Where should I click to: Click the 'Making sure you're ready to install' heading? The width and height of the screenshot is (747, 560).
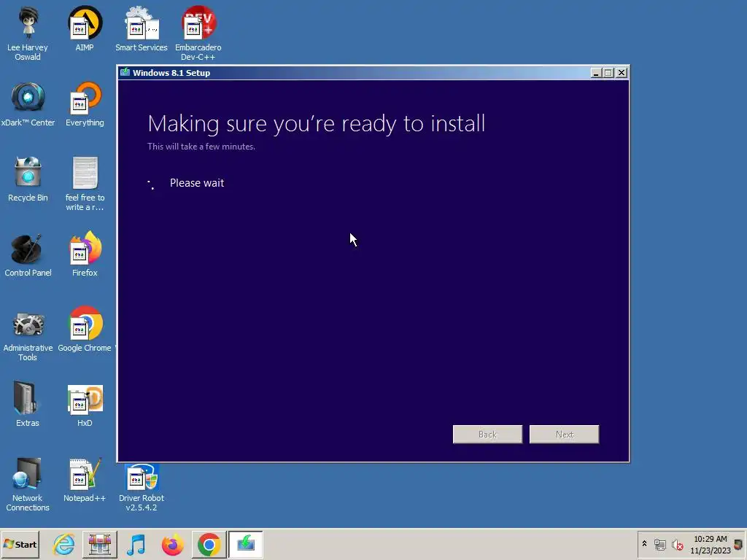(317, 124)
